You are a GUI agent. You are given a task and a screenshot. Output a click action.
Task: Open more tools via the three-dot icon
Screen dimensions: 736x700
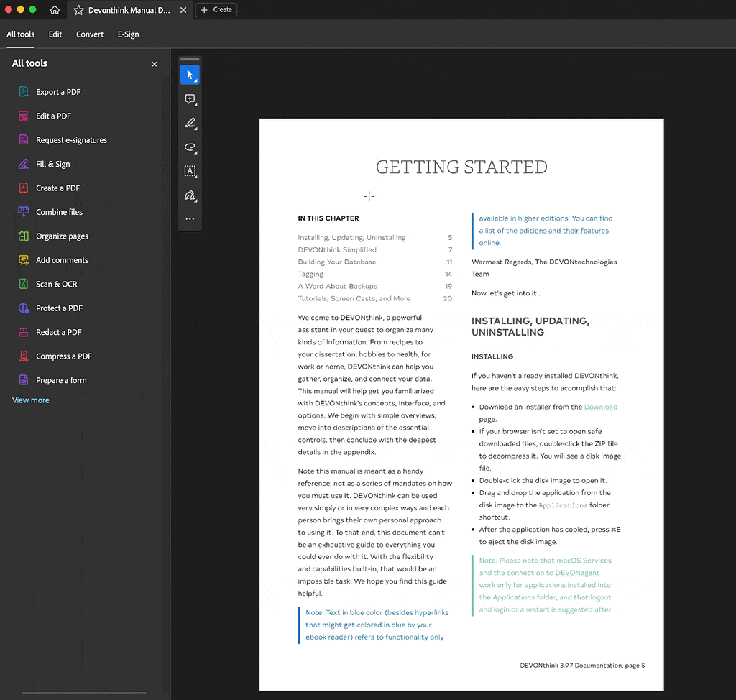tap(190, 218)
